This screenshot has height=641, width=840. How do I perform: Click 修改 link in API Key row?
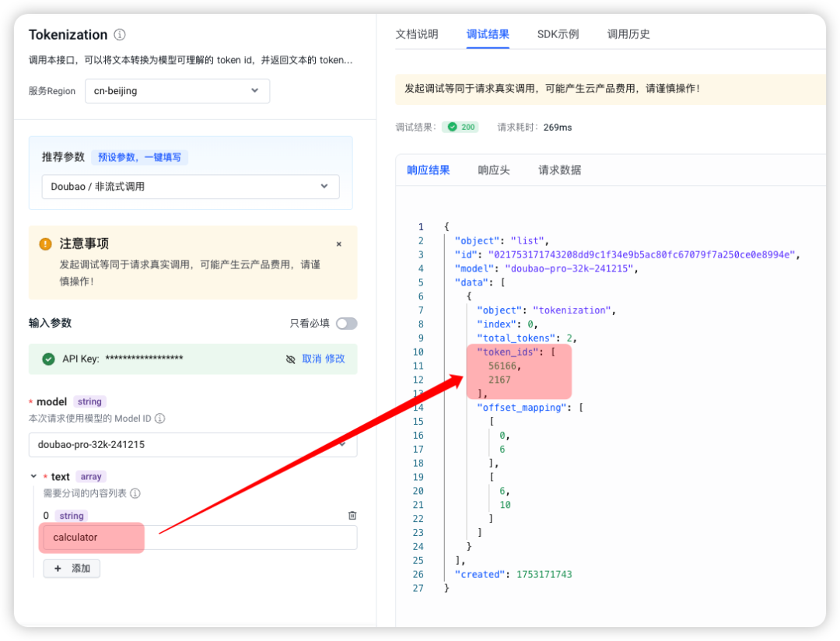pos(334,359)
